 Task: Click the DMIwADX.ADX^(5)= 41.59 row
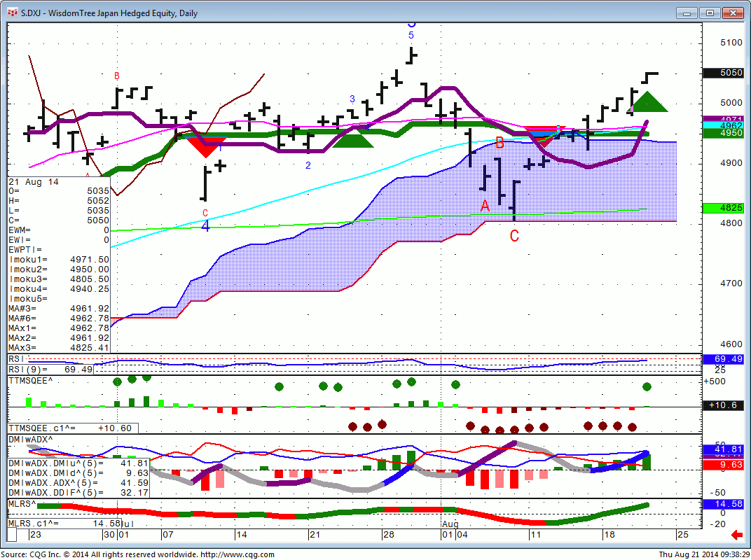point(78,483)
